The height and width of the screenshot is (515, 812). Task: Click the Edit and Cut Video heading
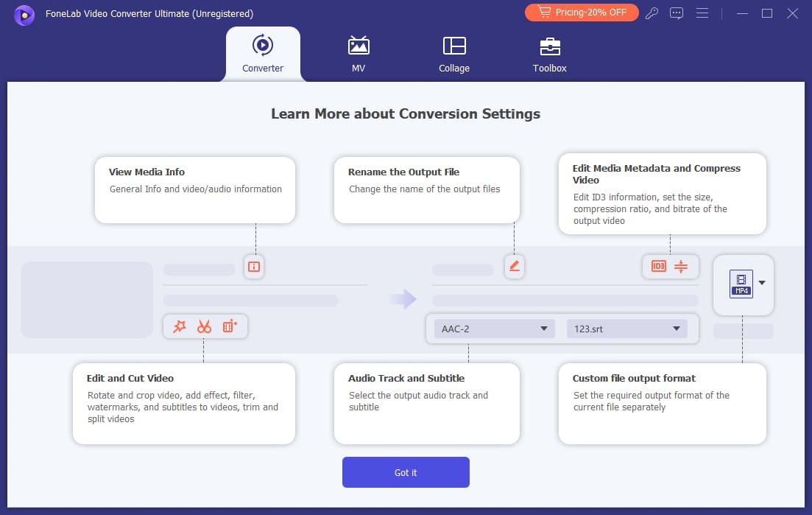point(130,378)
